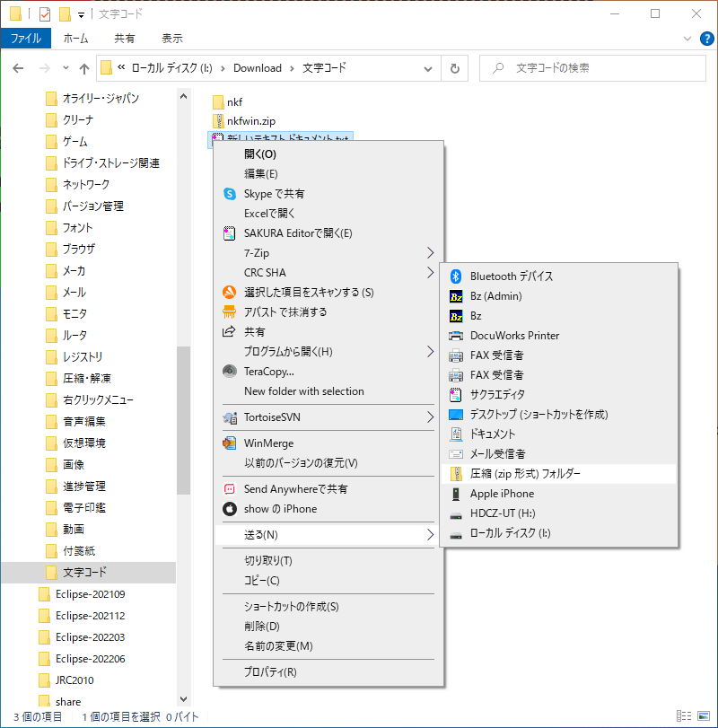Open the ホーム ribbon tab
This screenshot has width=718, height=728.
75,39
